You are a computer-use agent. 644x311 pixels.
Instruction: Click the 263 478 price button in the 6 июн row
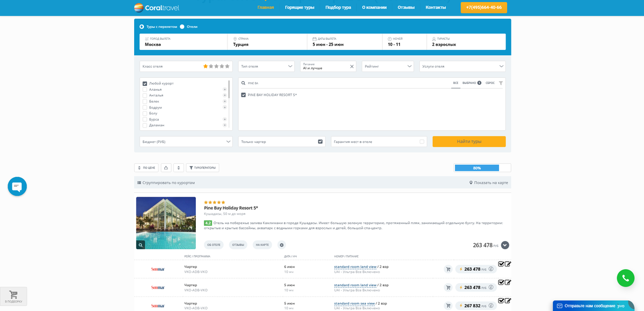click(475, 269)
